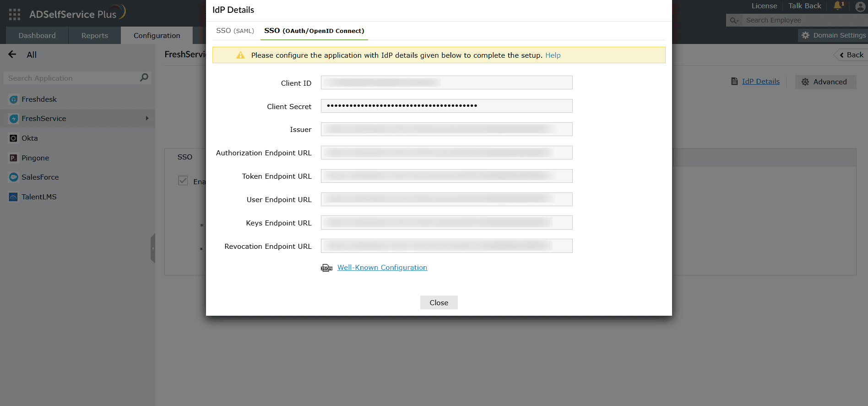Click the Talk Back link
The width and height of the screenshot is (868, 406).
click(805, 6)
